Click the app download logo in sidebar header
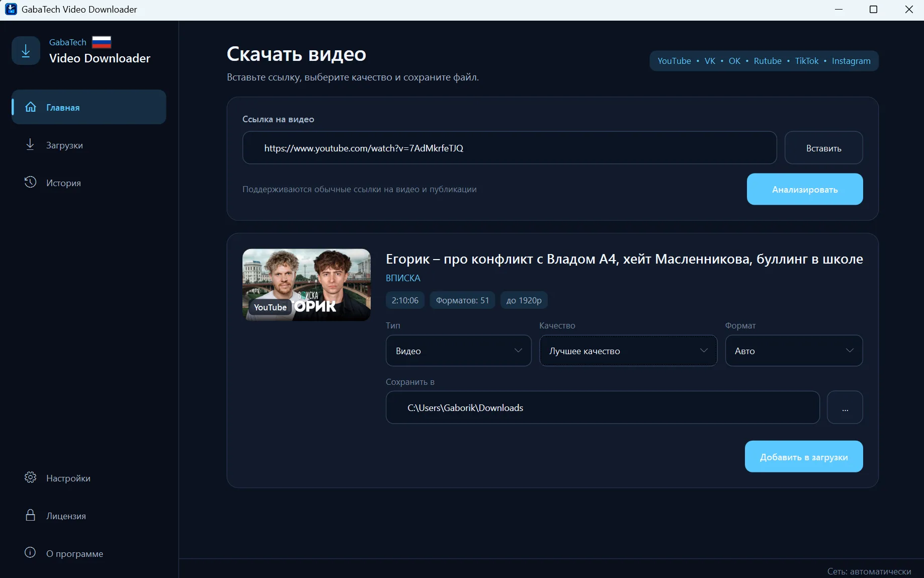The image size is (924, 578). click(x=26, y=50)
